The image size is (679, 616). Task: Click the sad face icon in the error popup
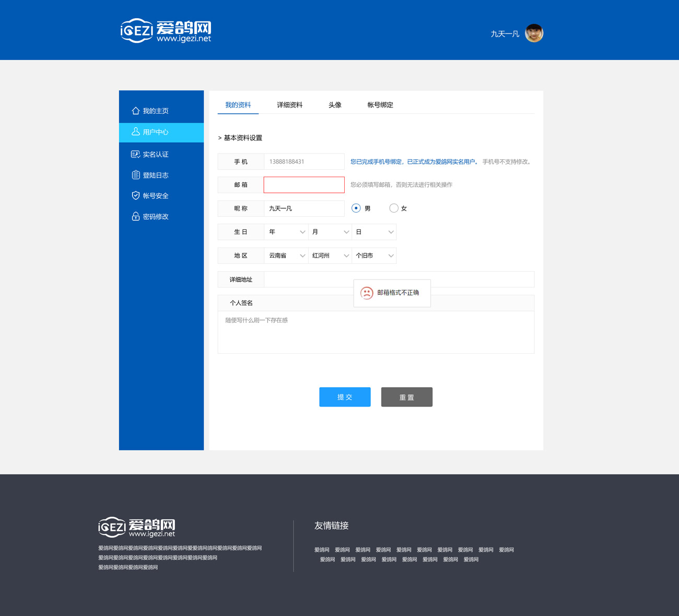click(367, 293)
